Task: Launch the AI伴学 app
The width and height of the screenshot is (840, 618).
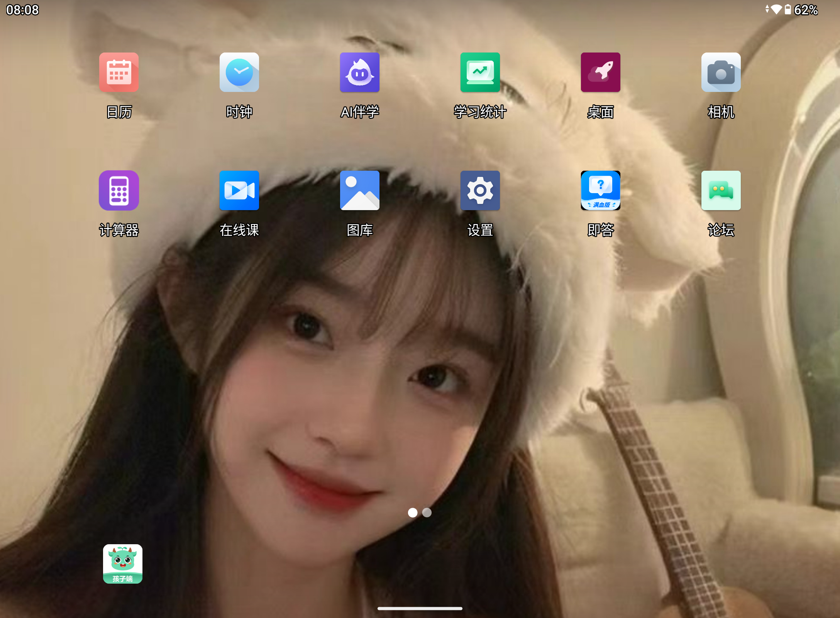Action: pyautogui.click(x=360, y=72)
